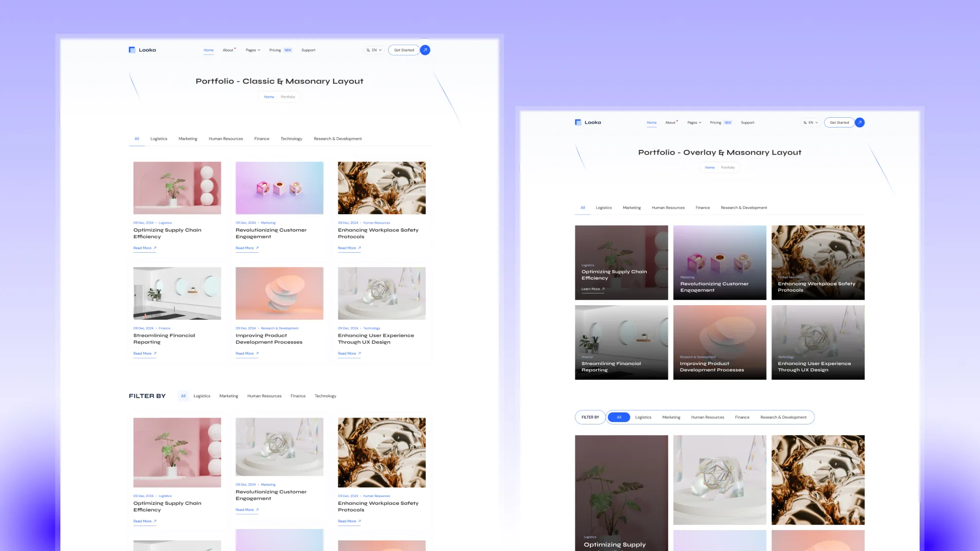
Task: Click the Get Started button in left page
Action: click(404, 50)
